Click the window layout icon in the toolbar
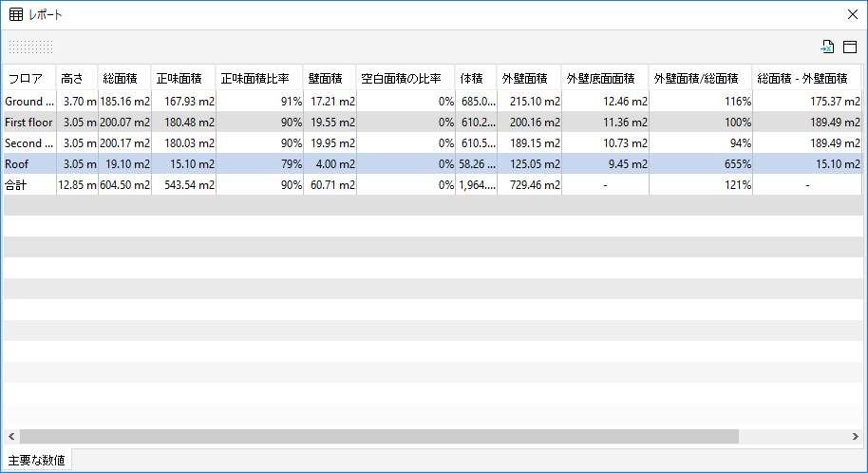The width and height of the screenshot is (868, 473). click(850, 47)
